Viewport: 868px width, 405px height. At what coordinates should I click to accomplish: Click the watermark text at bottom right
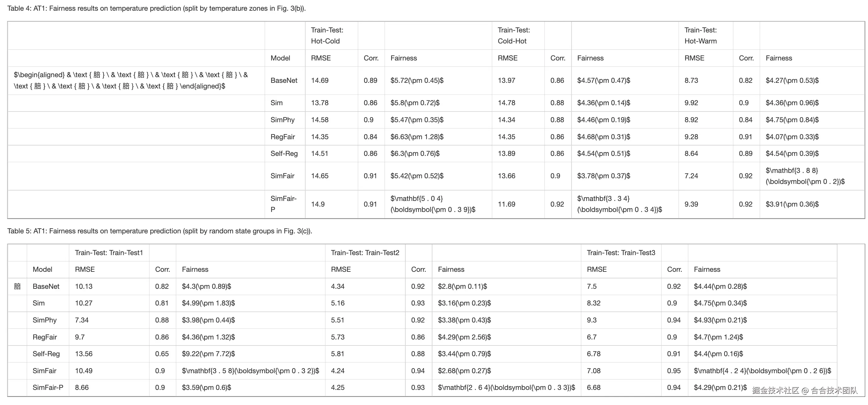[x=804, y=391]
